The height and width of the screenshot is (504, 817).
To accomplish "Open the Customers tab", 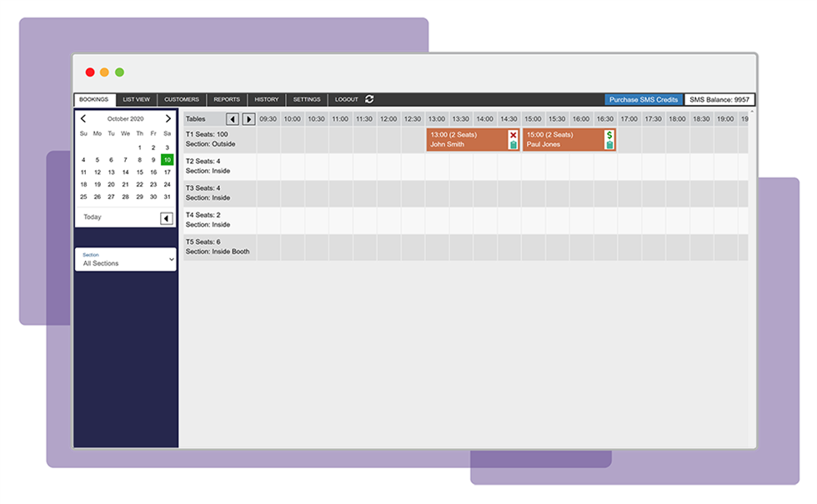I will click(182, 99).
